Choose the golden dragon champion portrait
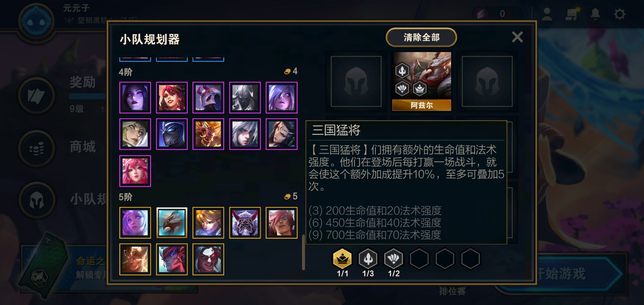This screenshot has height=305, width=644. pos(208,134)
